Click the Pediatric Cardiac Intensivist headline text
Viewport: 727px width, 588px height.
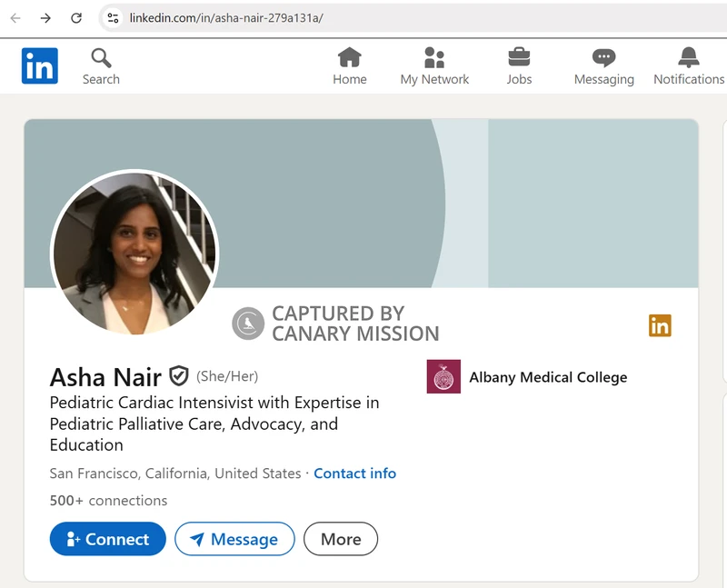[x=214, y=424]
